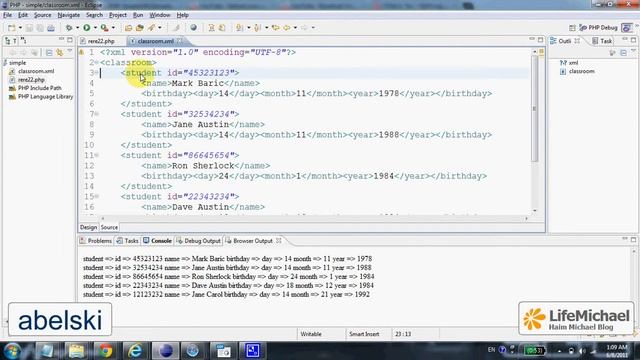The width and height of the screenshot is (640, 360).
Task: Click the web browser globe toolbar icon
Action: tap(193, 28)
